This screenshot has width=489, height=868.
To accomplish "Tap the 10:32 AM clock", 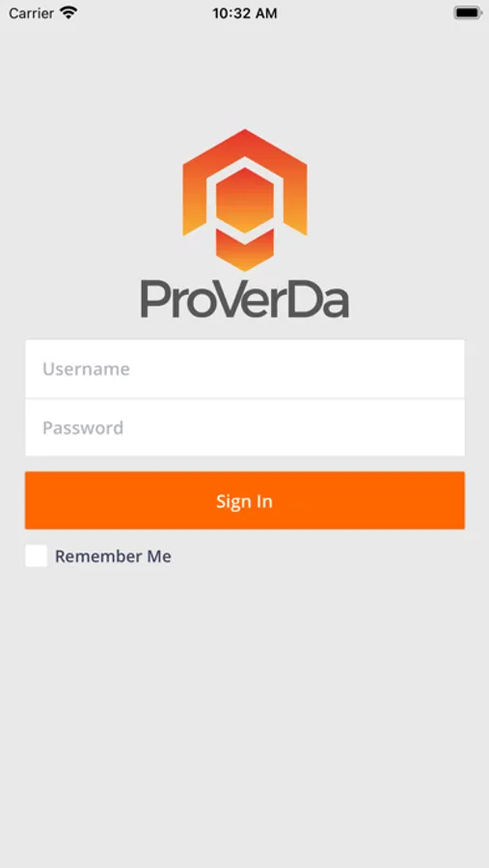I will [245, 14].
